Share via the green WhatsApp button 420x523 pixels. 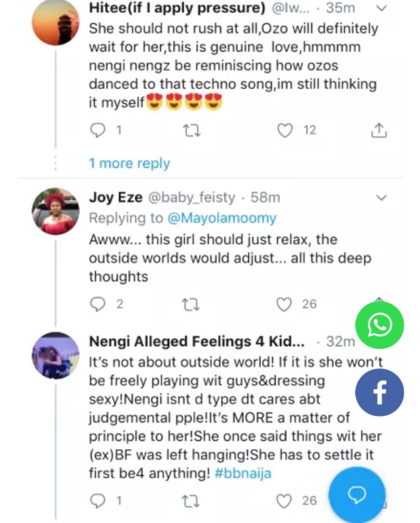click(380, 325)
